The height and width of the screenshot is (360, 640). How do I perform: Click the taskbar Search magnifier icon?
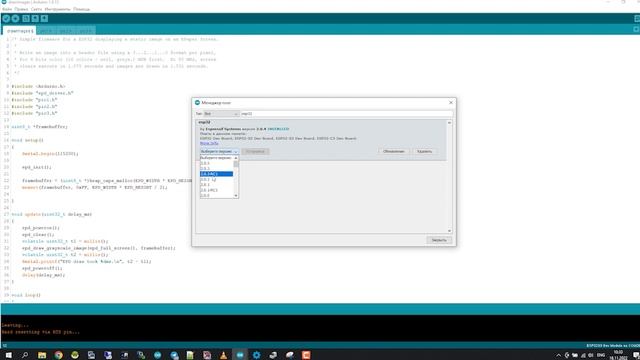point(25,355)
